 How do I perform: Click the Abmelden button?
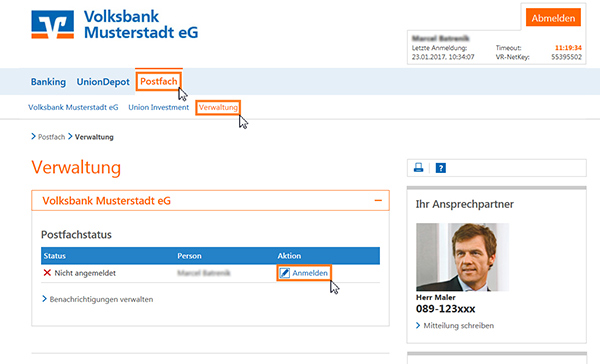pyautogui.click(x=553, y=18)
